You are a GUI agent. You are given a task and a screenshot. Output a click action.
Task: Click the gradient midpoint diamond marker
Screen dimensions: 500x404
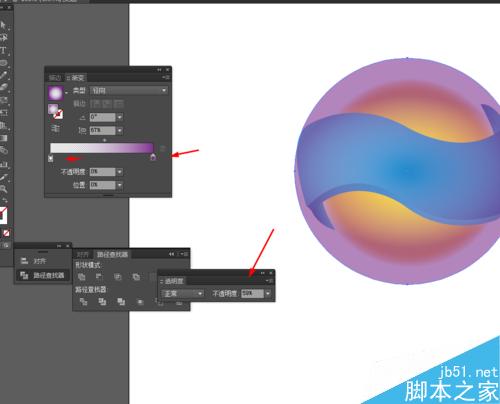pyautogui.click(x=105, y=140)
